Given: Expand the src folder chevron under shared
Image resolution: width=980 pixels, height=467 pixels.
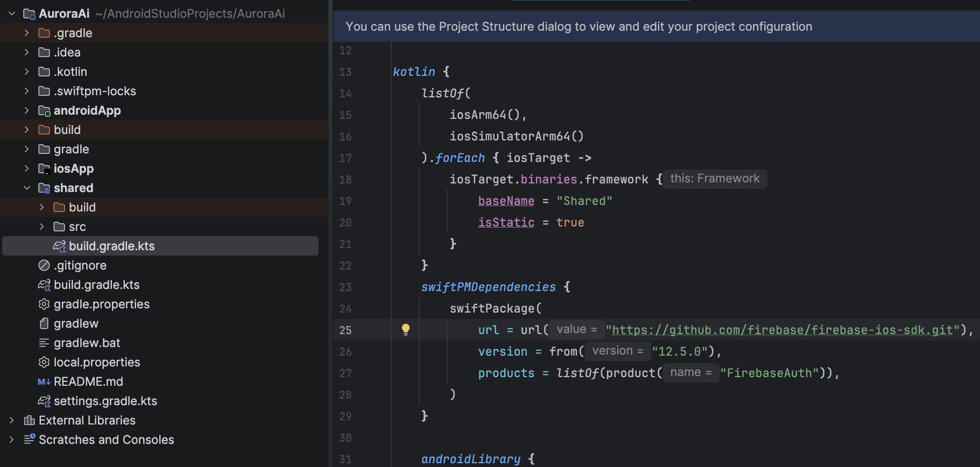Looking at the screenshot, I should click(42, 227).
